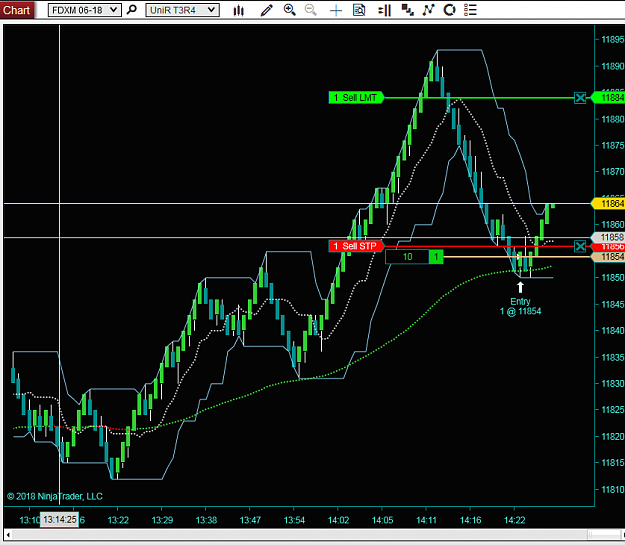Open the data series icon
The image size is (625, 545).
(407, 10)
